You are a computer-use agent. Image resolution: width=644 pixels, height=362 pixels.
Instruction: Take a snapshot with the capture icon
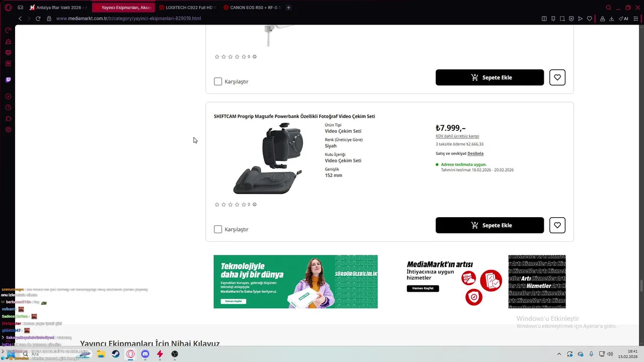(562, 19)
